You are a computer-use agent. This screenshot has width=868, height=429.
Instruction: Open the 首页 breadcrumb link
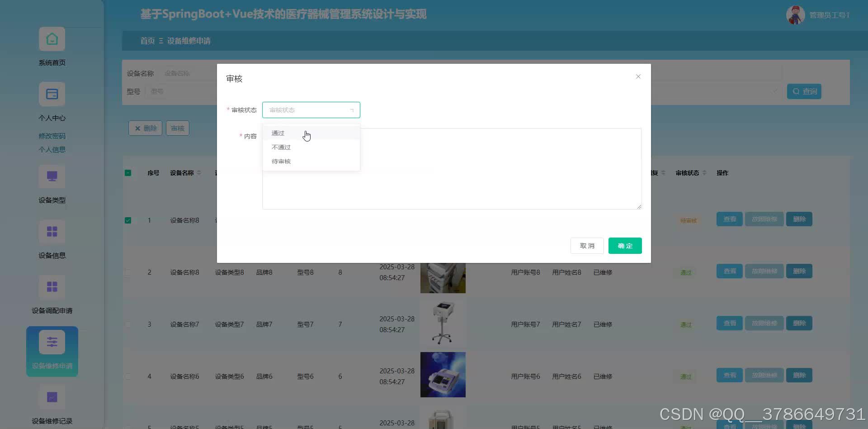[147, 41]
